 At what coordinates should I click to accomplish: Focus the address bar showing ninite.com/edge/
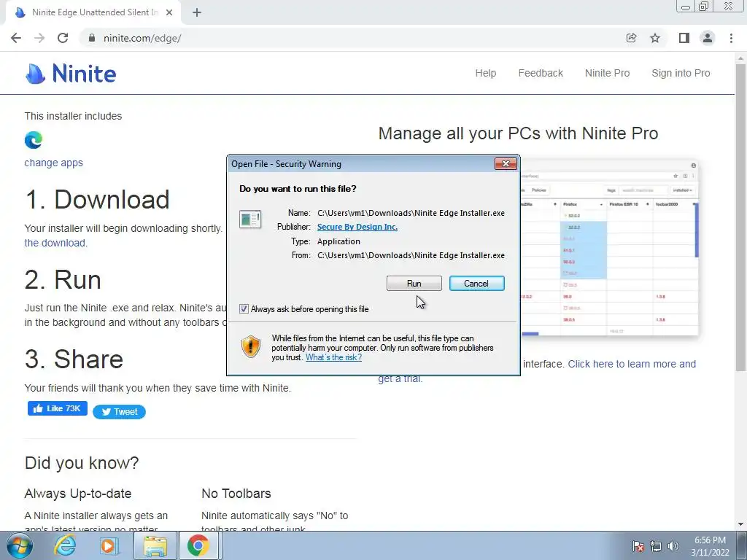pos(352,38)
